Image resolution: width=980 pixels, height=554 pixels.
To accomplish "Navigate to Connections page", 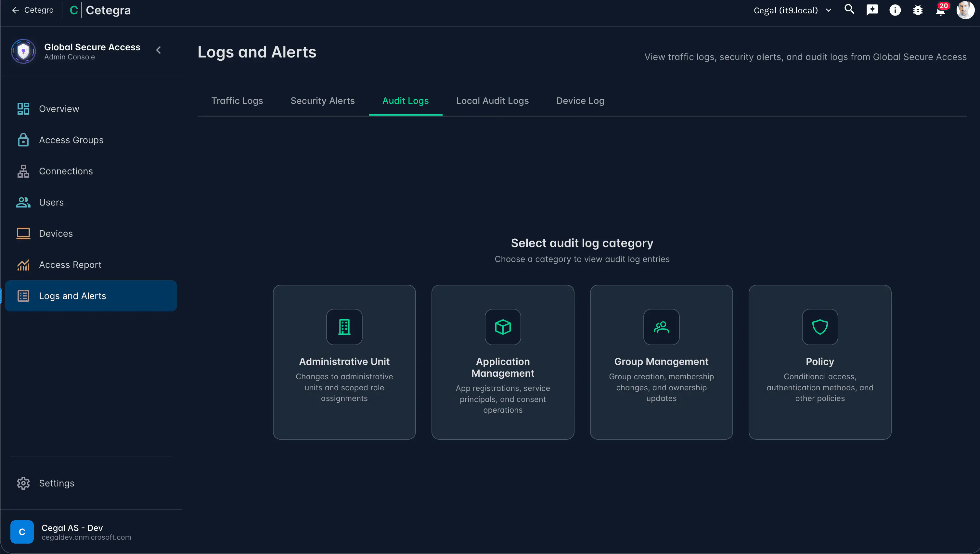I will click(x=91, y=171).
